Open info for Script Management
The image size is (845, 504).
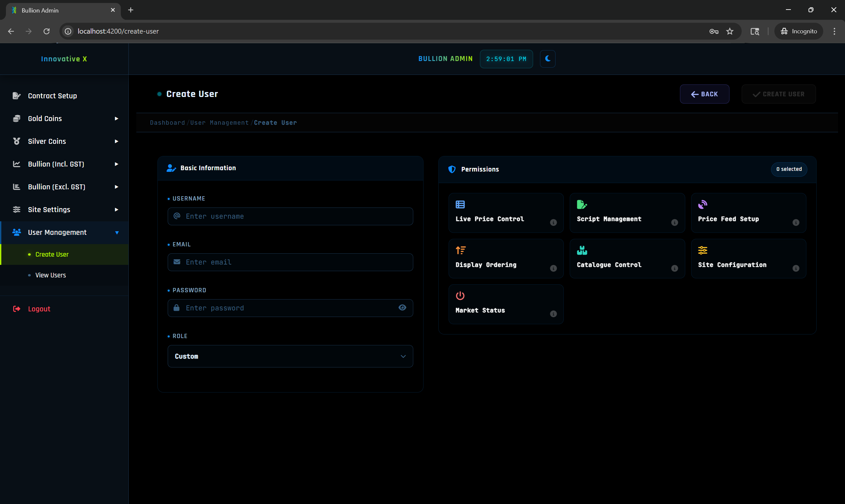coord(674,223)
